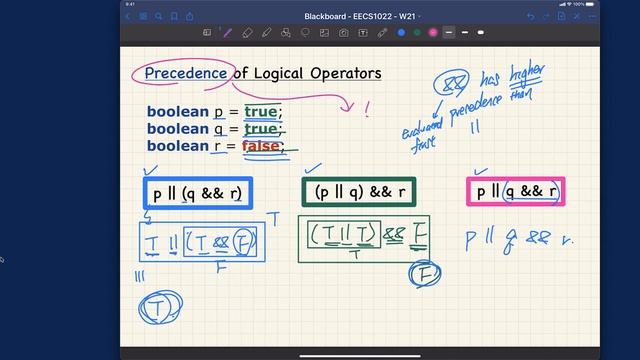This screenshot has height=360, width=640.
Task: Open the more options menu
Action: [592, 16]
